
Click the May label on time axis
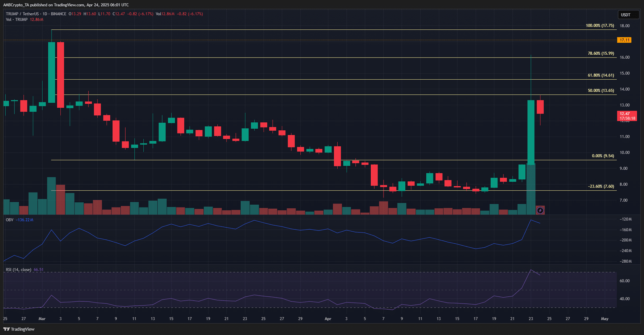point(605,319)
